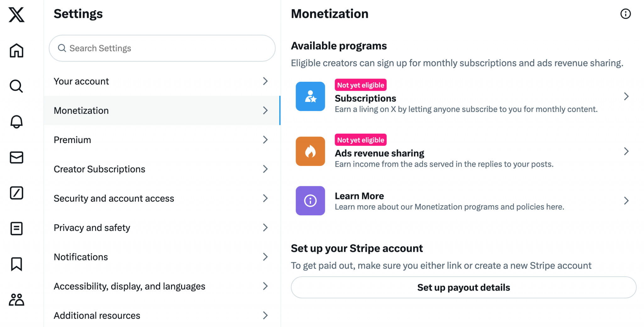
Task: Open the Home feed icon
Action: [16, 51]
